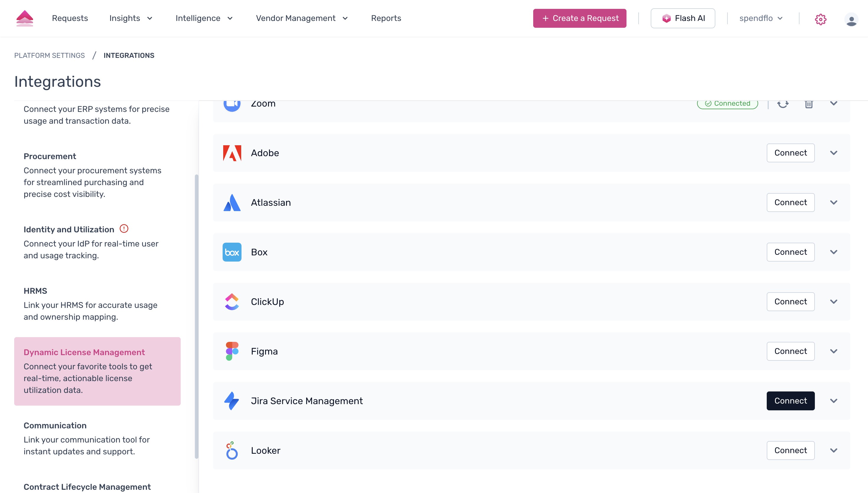Click the Adobe logo icon
This screenshot has height=493, width=868.
pos(232,153)
